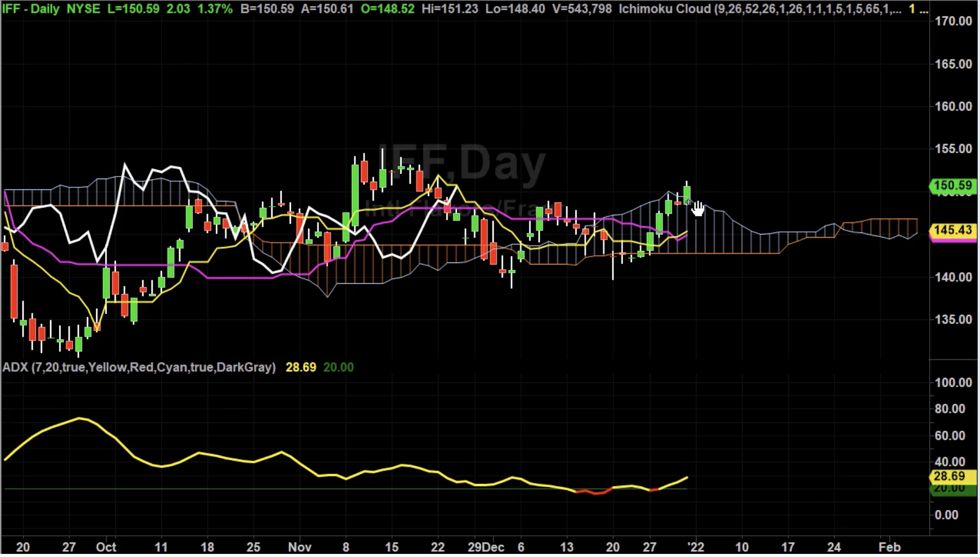Click the yellow 145.43 price marker flag
980x557 pixels.
[954, 231]
